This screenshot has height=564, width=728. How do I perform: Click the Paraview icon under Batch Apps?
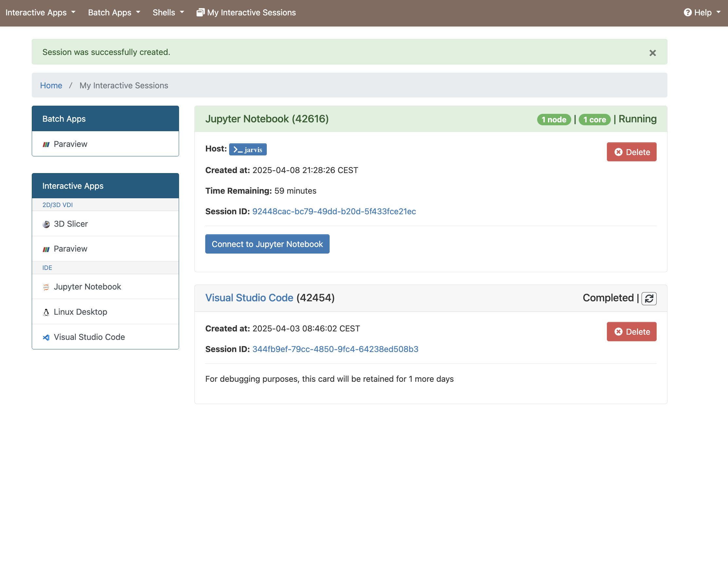[x=46, y=144]
